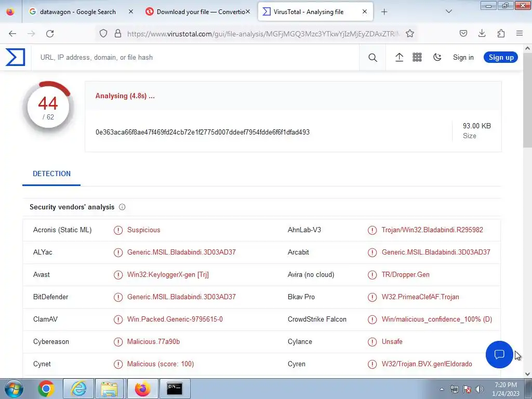Toggle dark mode moon icon
The image size is (532, 399).
point(437,57)
